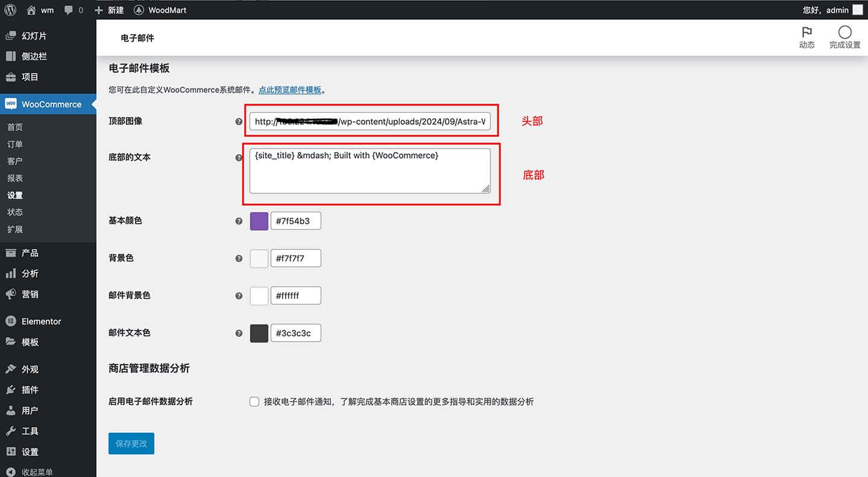The image size is (868, 477).
Task: Open the wm site home icon
Action: pyautogui.click(x=31, y=10)
